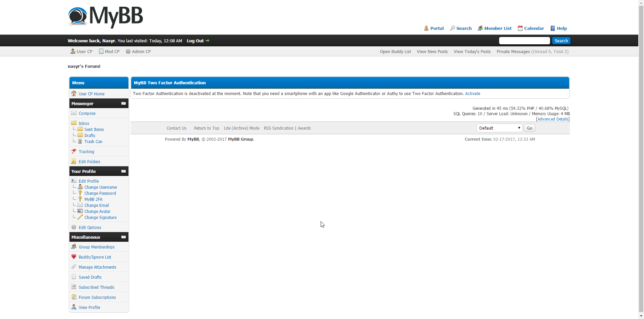Click the Log Out link
The height and width of the screenshot is (319, 644).
point(195,41)
